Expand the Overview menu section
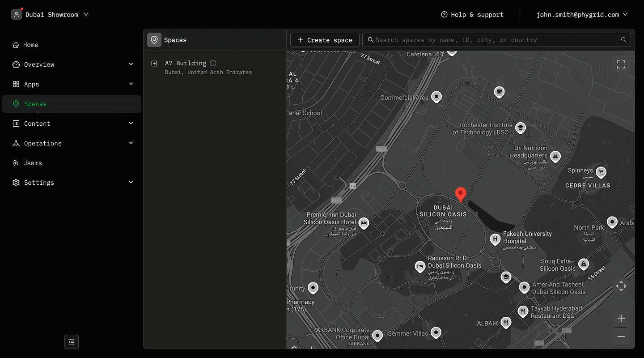Viewport: 644px width, 358px height. 131,64
